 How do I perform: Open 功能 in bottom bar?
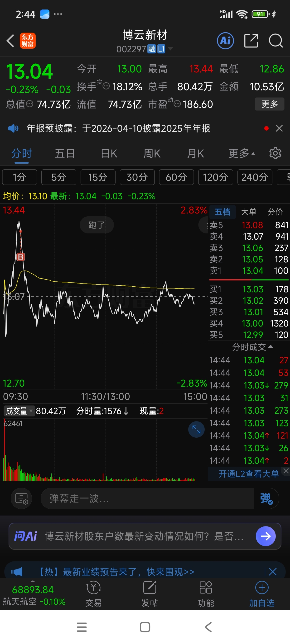coord(206,594)
